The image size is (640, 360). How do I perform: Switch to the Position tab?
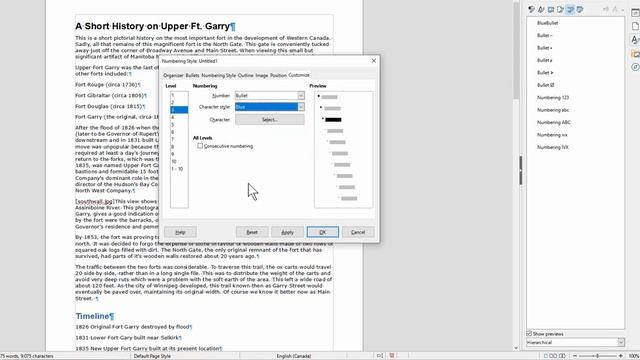(278, 76)
